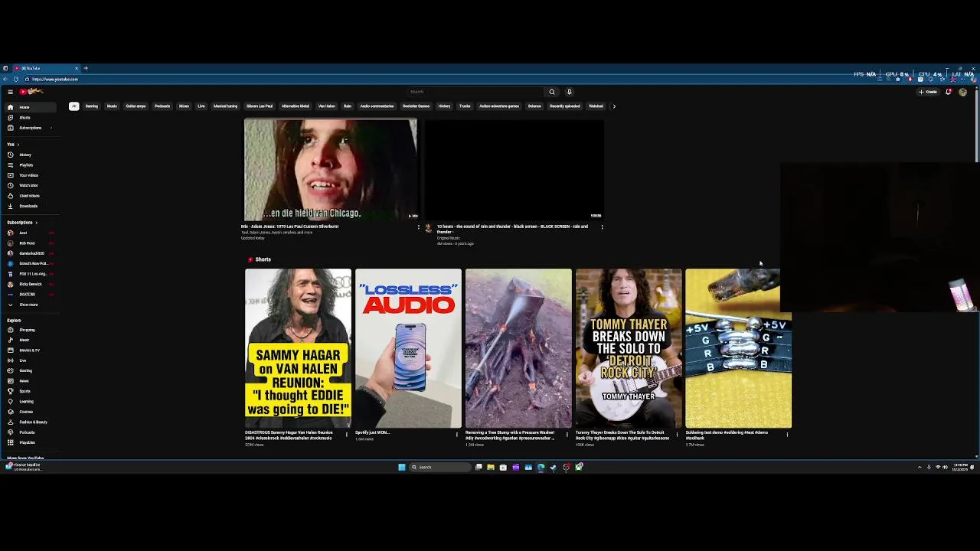Open Playlists in the sidebar
Screen dimensions: 980x551
click(31, 165)
